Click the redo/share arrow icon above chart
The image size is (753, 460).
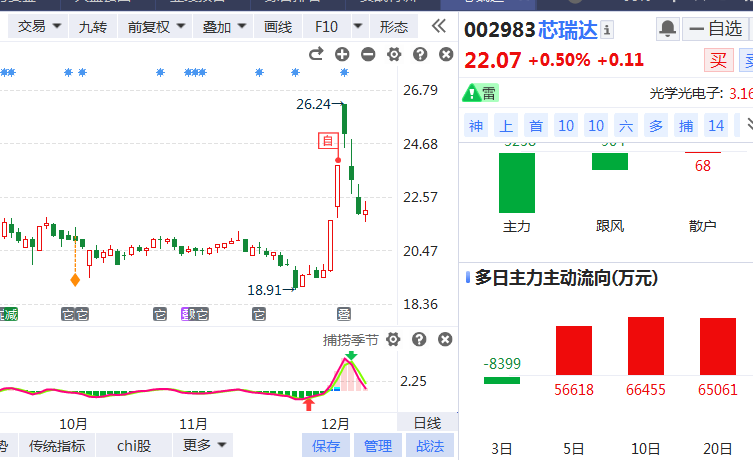point(316,54)
